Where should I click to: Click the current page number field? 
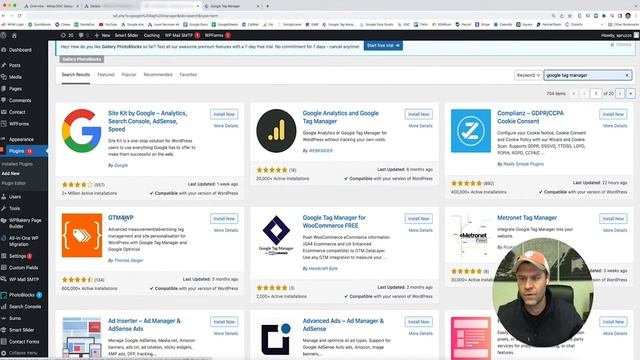point(596,93)
